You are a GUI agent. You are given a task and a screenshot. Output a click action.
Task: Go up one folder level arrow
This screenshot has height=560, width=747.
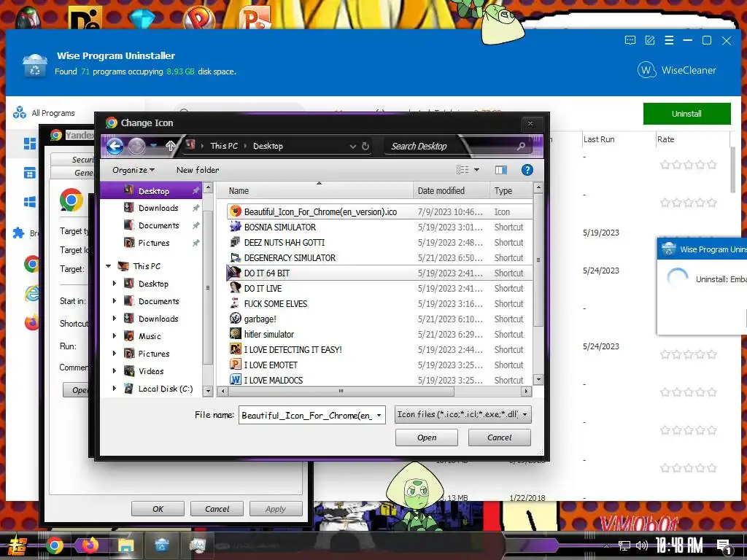(x=171, y=146)
